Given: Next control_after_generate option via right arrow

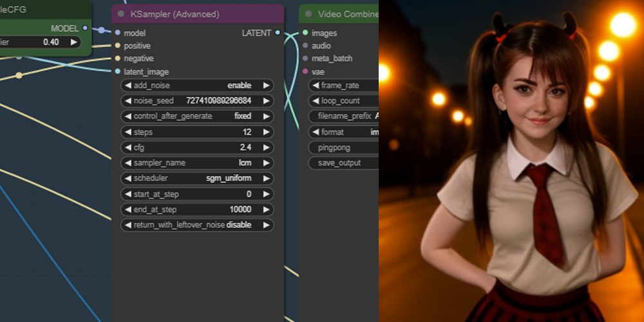Looking at the screenshot, I should click(x=266, y=116).
